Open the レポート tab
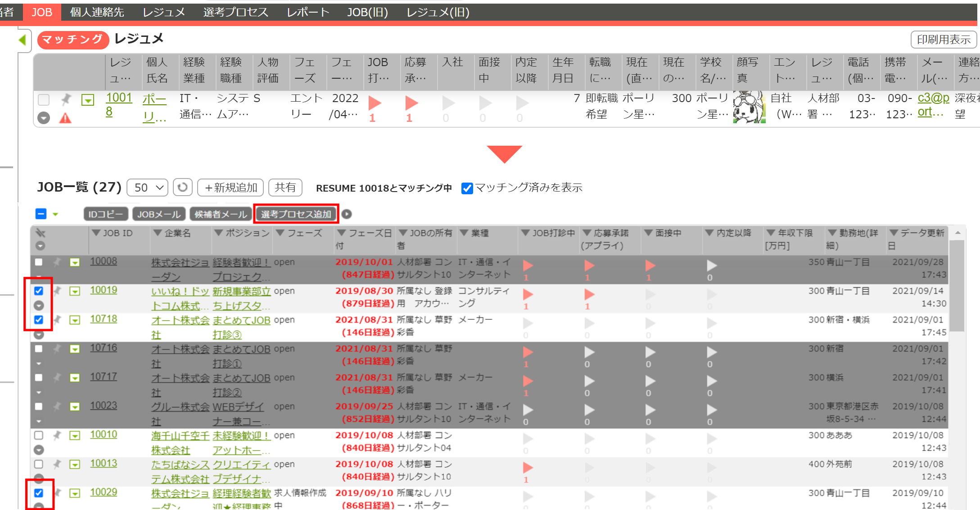 (x=308, y=12)
